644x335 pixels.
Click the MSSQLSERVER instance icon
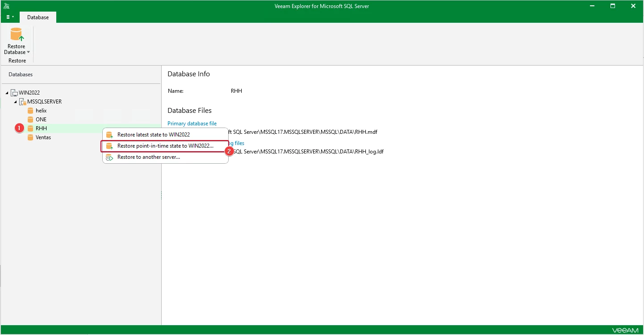23,102
